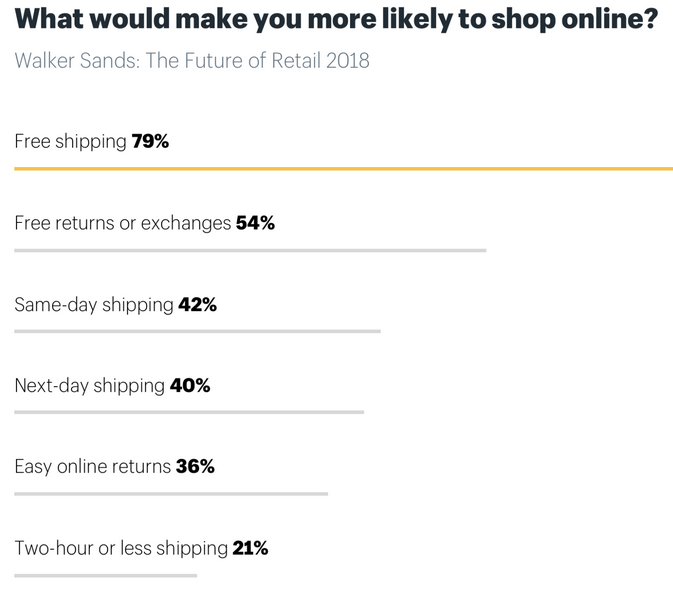Screen dimensions: 673x589
Task: Select the Next-day shipping label
Action: coord(90,386)
